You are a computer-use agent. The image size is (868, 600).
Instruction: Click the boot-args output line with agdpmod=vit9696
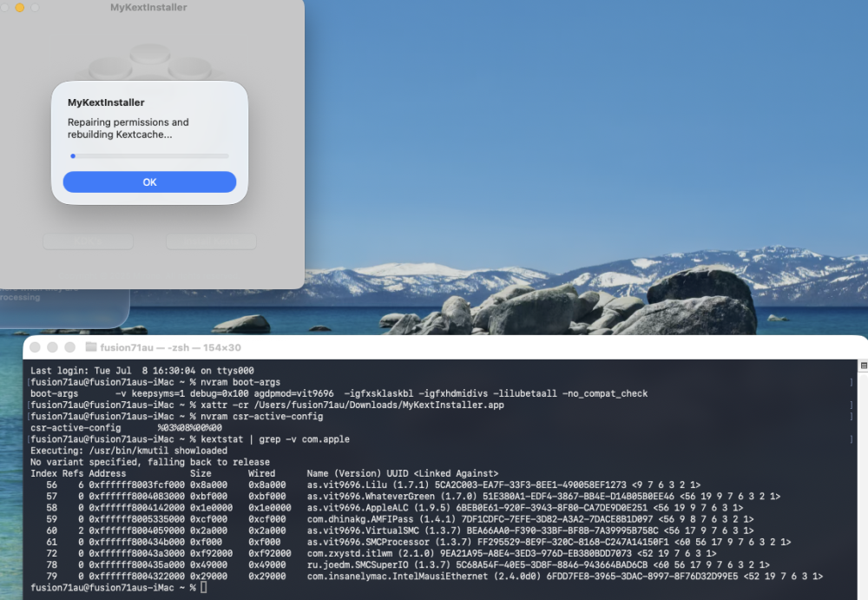tap(339, 393)
